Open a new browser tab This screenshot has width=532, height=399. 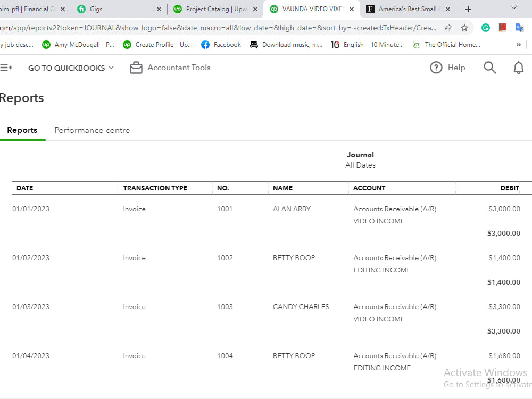pos(468,9)
